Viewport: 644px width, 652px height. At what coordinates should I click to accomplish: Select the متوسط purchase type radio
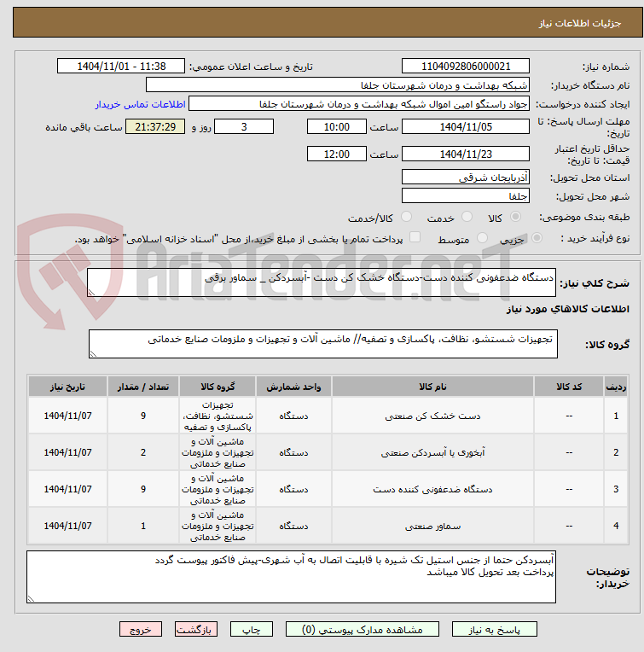coord(483,238)
